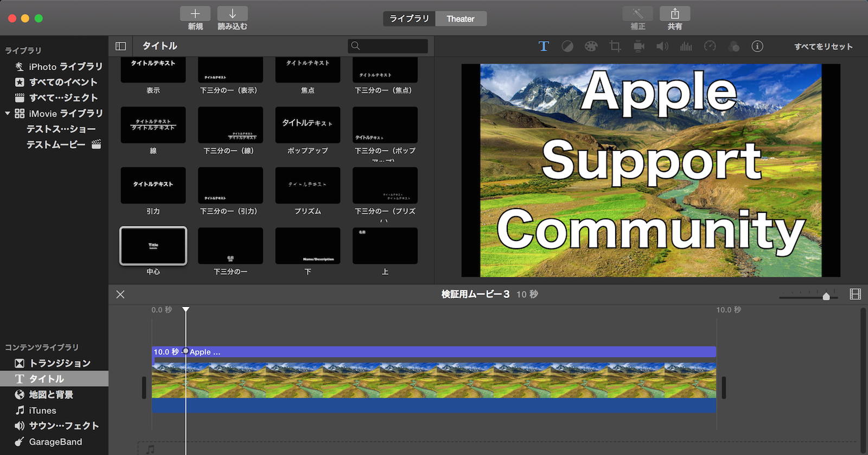Select the 中心 title style
This screenshot has height=455, width=868.
point(153,246)
